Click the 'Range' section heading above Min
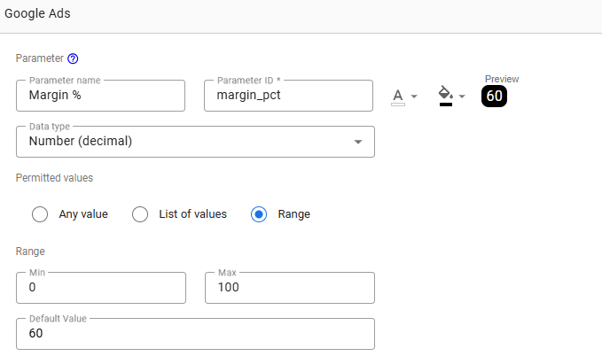 (30, 252)
